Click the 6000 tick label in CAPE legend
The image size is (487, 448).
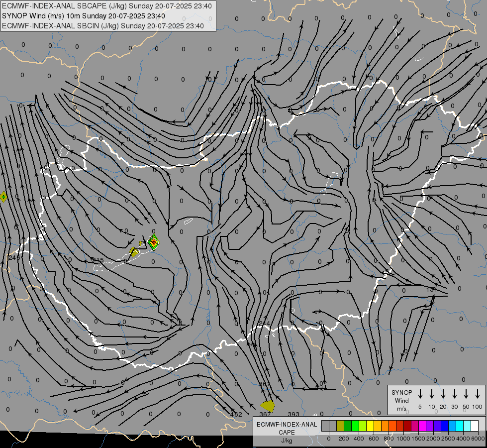[478, 439]
